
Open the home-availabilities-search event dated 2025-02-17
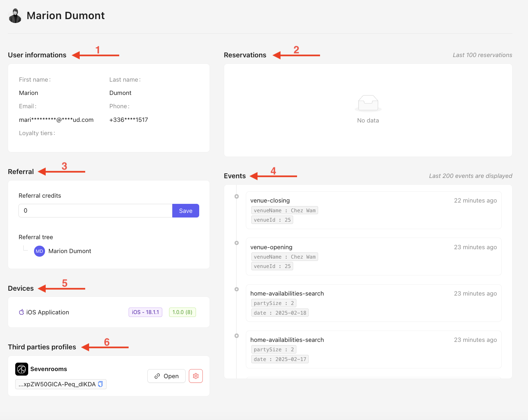pos(373,349)
